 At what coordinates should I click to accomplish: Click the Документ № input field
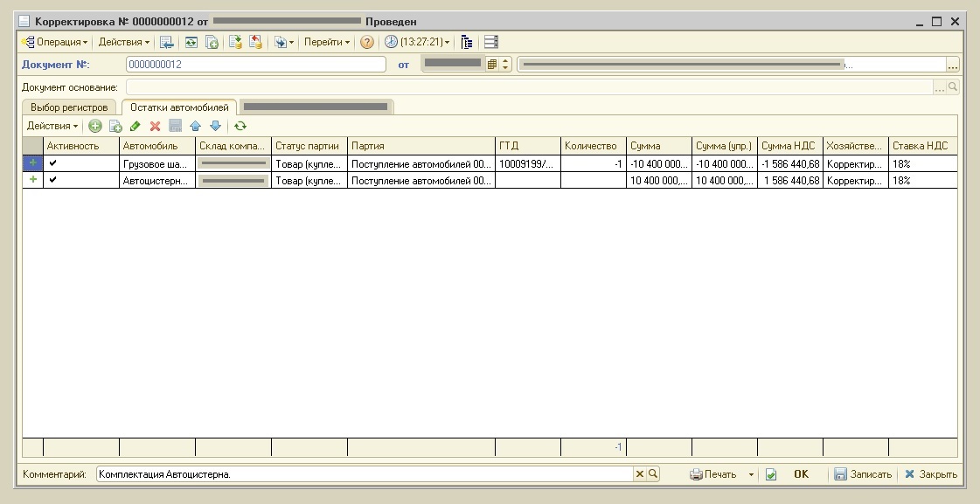256,65
